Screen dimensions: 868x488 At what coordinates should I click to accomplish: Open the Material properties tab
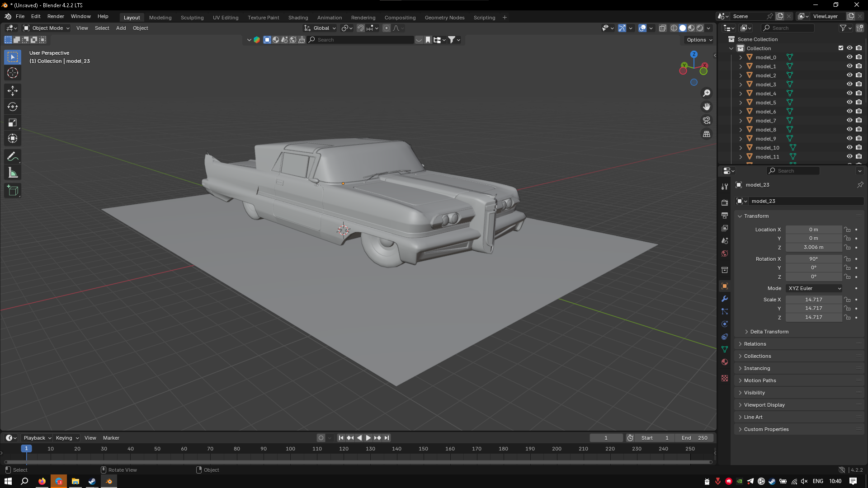click(x=725, y=362)
